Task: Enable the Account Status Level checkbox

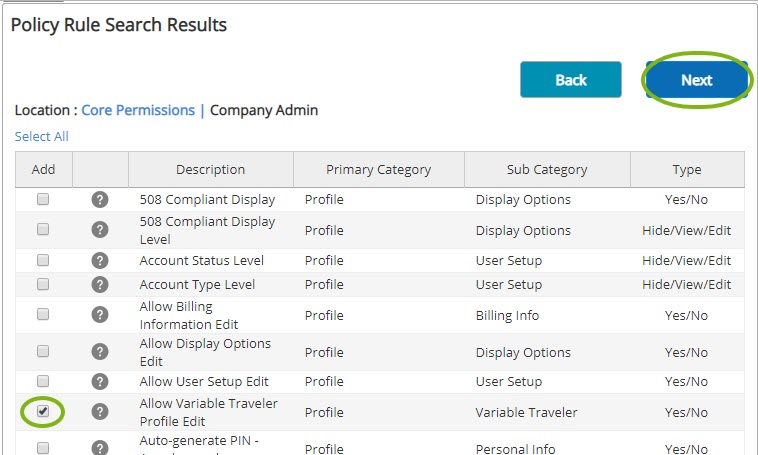Action: pyautogui.click(x=43, y=260)
